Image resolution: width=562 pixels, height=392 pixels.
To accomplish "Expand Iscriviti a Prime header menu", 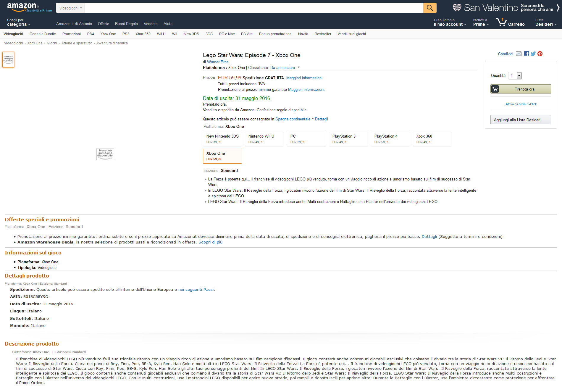I will point(481,22).
